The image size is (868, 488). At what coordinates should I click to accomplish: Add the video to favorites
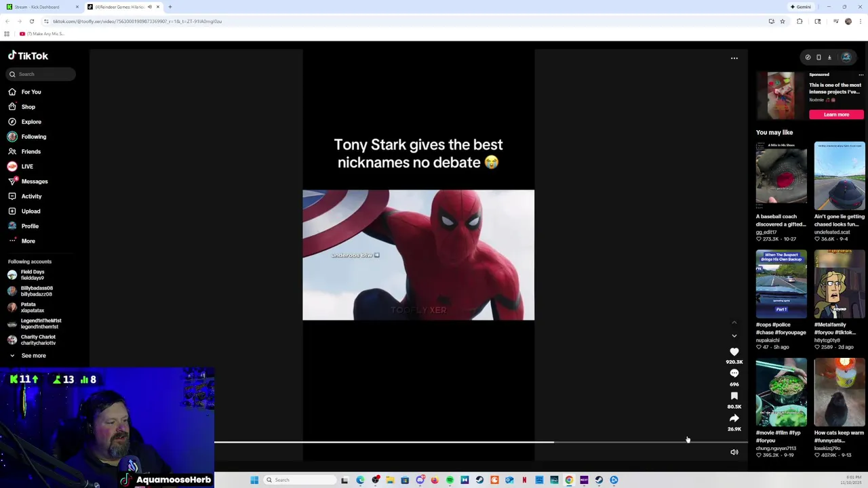coord(734,396)
